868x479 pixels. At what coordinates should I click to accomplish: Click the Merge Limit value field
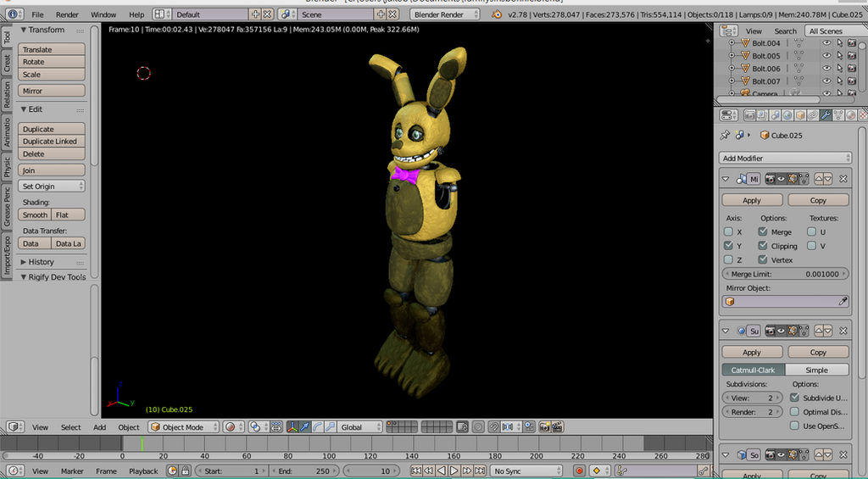pyautogui.click(x=785, y=274)
